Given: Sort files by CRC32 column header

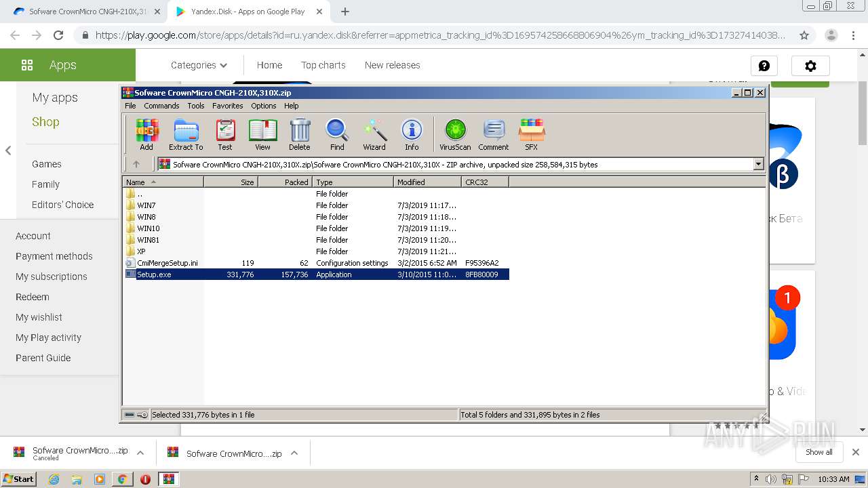Looking at the screenshot, I should coord(485,182).
